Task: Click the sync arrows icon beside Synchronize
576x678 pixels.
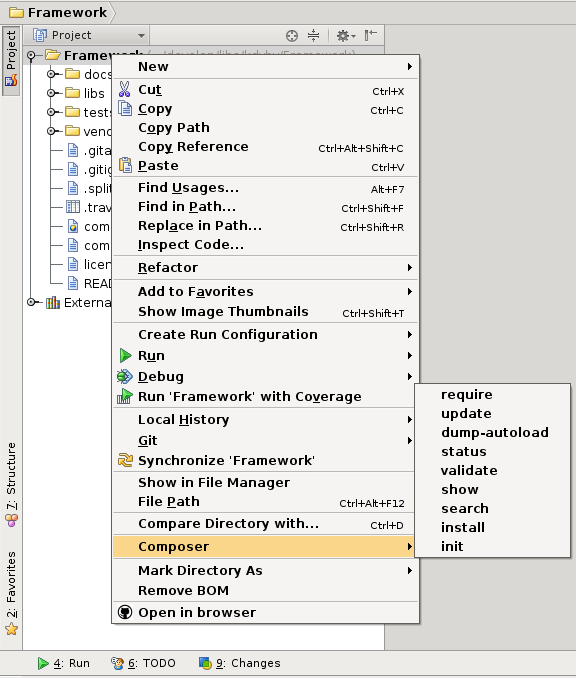Action: pos(125,460)
